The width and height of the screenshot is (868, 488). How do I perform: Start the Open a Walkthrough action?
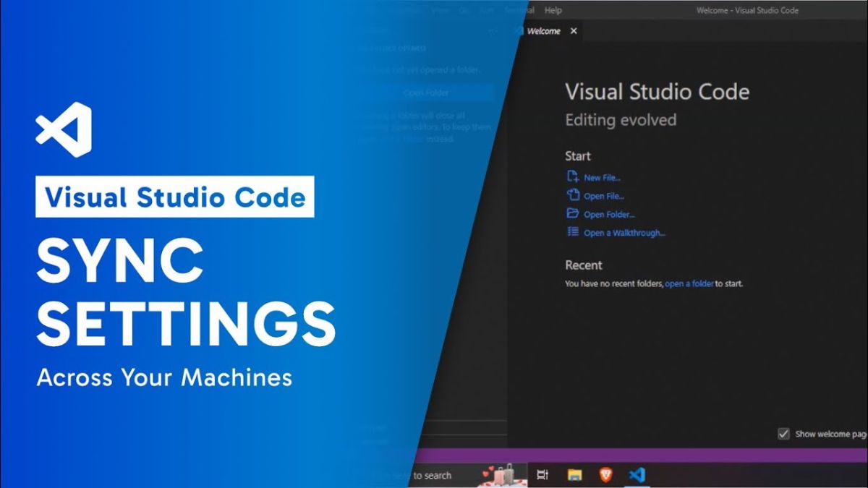pos(622,231)
